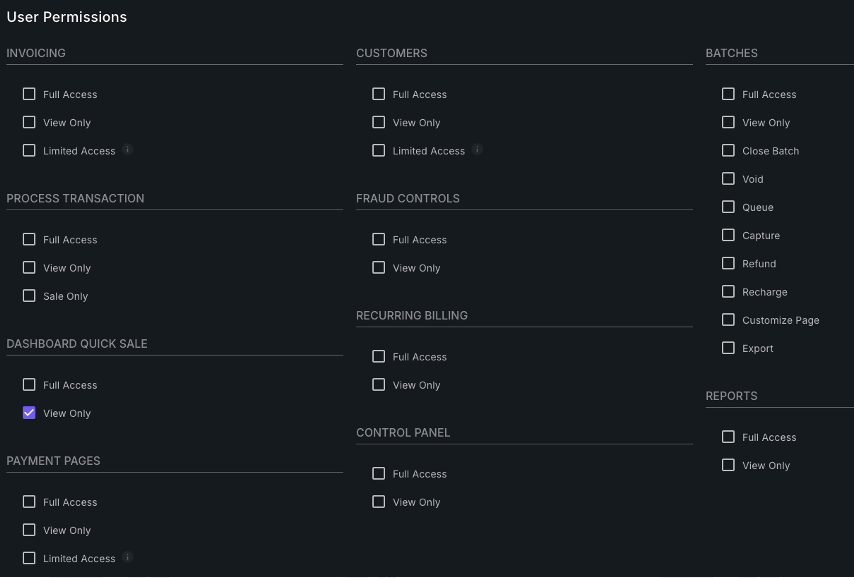Enable Close Batch permission
Screen dimensions: 854x578
pos(728,151)
